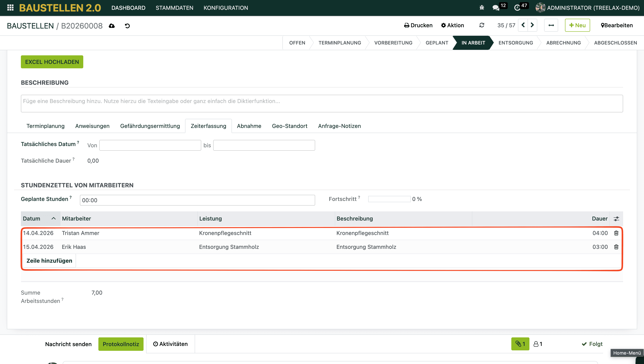
Task: Delete the Erik Haas timesheet row
Action: click(x=616, y=247)
